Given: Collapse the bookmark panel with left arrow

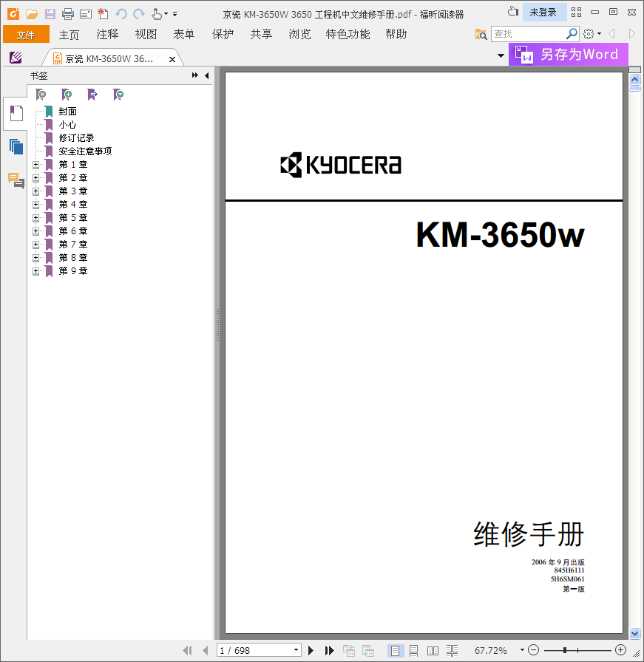Looking at the screenshot, I should click(x=206, y=75).
